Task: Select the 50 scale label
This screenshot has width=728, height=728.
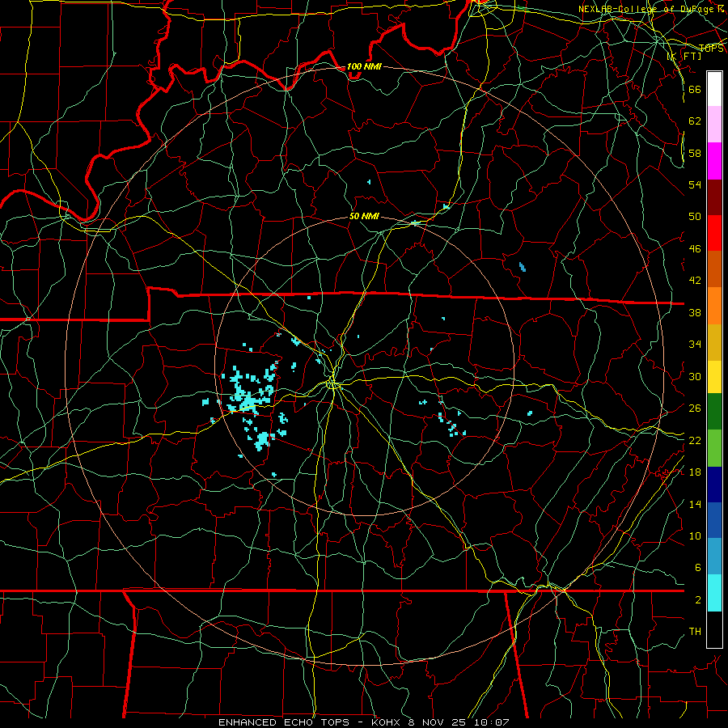Action: (695, 216)
